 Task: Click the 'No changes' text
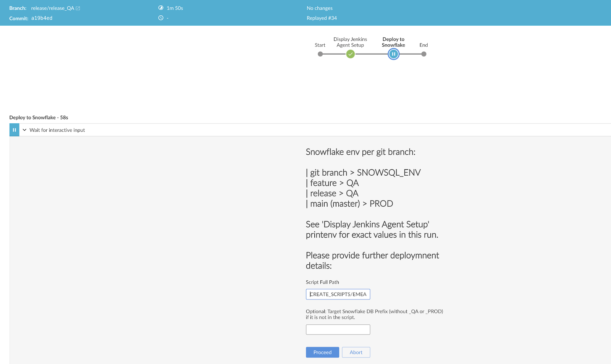pyautogui.click(x=320, y=8)
